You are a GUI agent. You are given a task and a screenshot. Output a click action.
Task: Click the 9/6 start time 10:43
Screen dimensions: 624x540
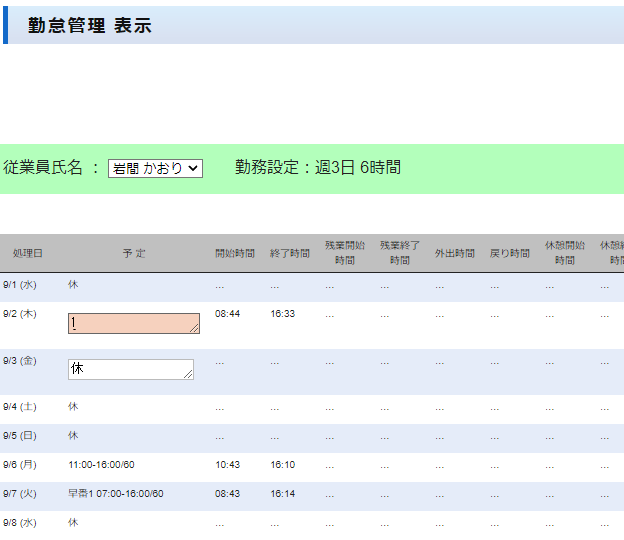coord(227,465)
